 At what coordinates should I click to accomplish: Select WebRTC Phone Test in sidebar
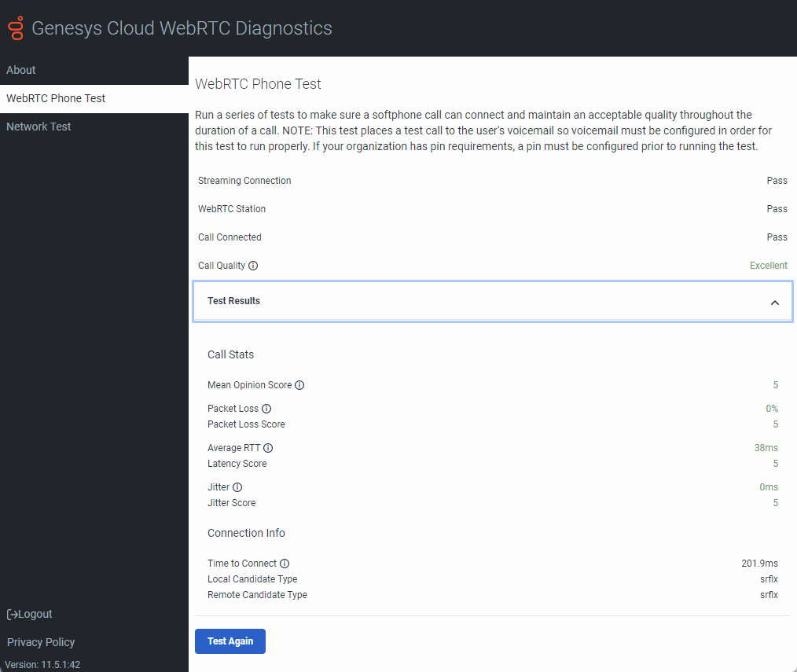point(56,98)
